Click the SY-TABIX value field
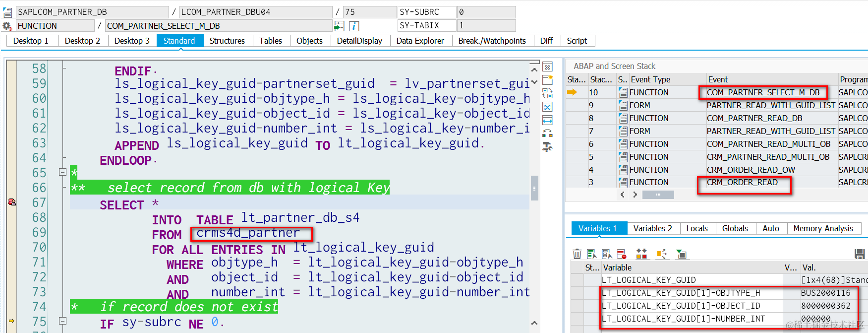 [486, 26]
